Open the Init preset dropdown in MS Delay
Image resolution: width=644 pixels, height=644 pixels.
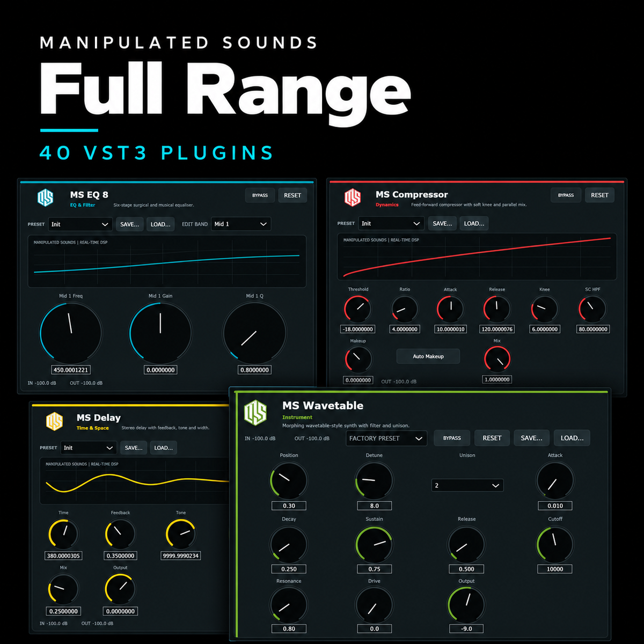(x=88, y=448)
